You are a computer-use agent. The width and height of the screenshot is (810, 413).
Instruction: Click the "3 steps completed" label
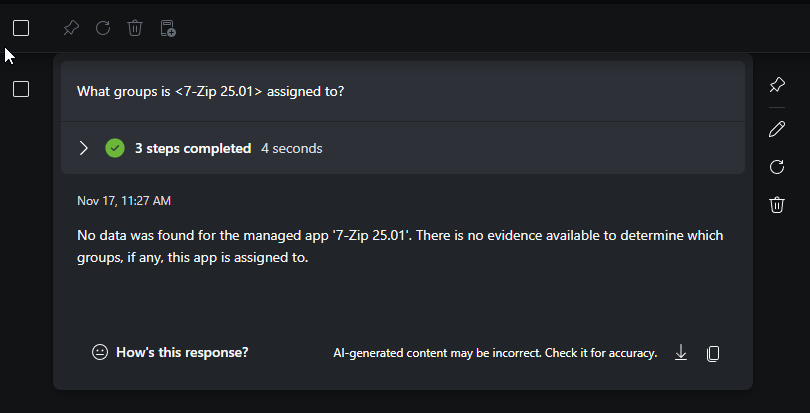pyautogui.click(x=193, y=148)
